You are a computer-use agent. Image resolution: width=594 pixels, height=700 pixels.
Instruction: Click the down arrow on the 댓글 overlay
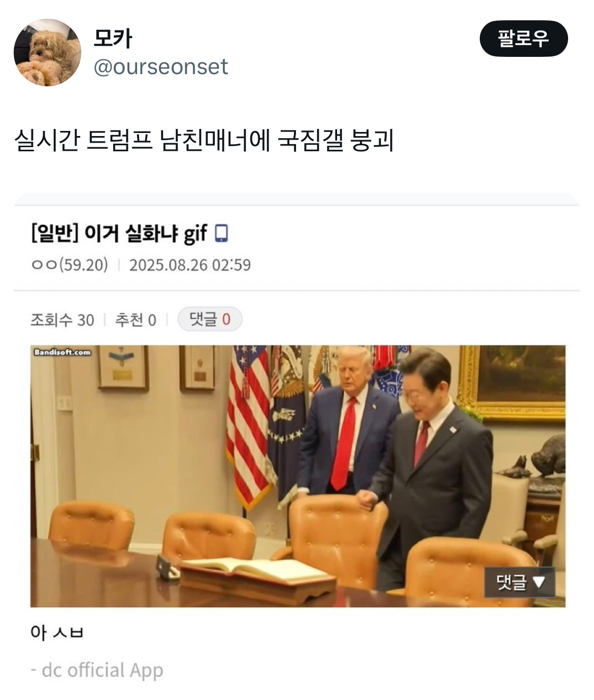[539, 582]
